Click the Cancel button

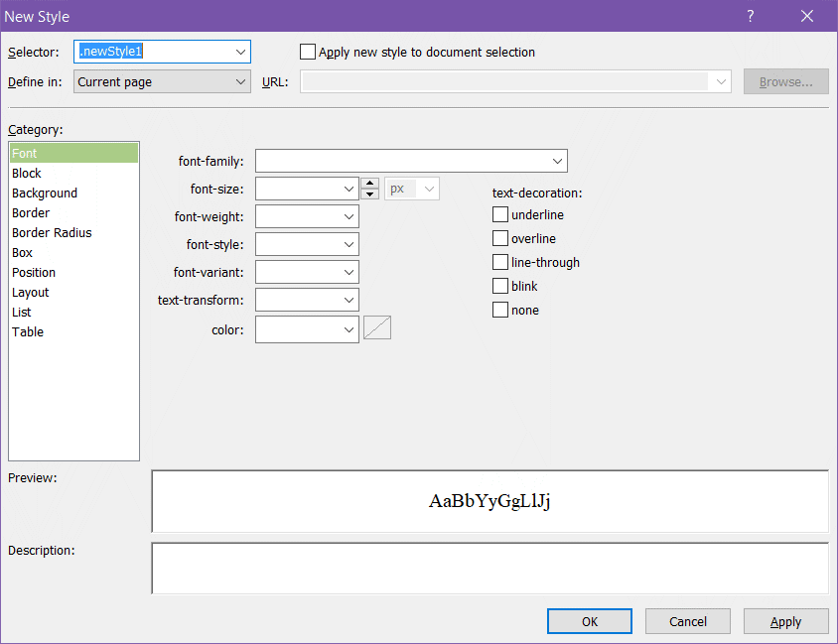(x=687, y=622)
